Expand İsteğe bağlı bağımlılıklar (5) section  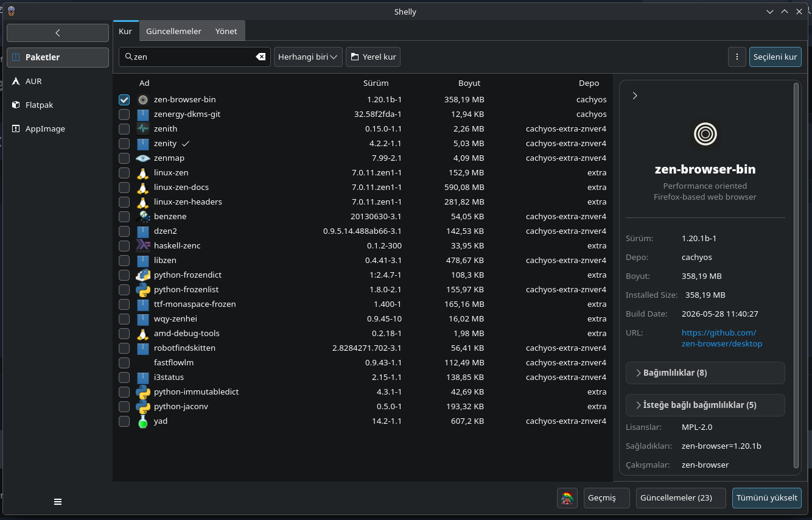click(x=705, y=405)
